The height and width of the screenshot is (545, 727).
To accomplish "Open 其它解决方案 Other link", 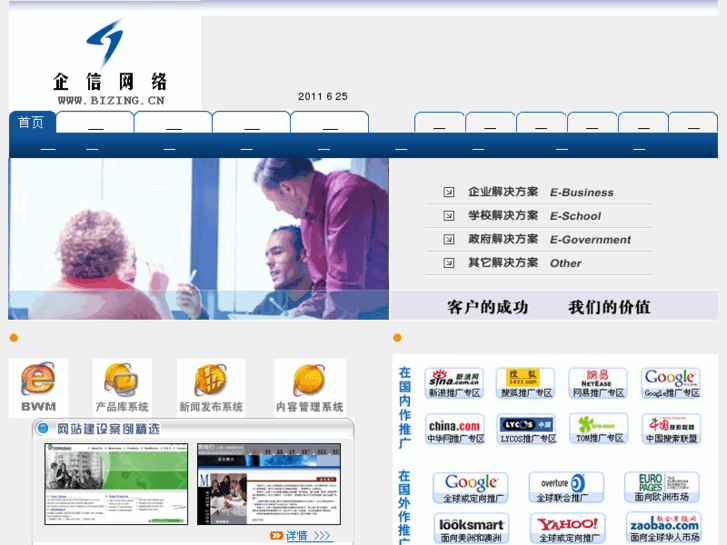I will pos(524,263).
